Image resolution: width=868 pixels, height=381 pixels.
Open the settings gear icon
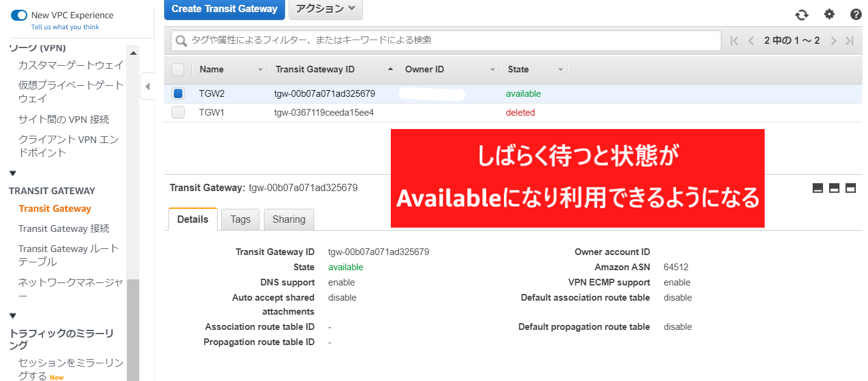829,14
